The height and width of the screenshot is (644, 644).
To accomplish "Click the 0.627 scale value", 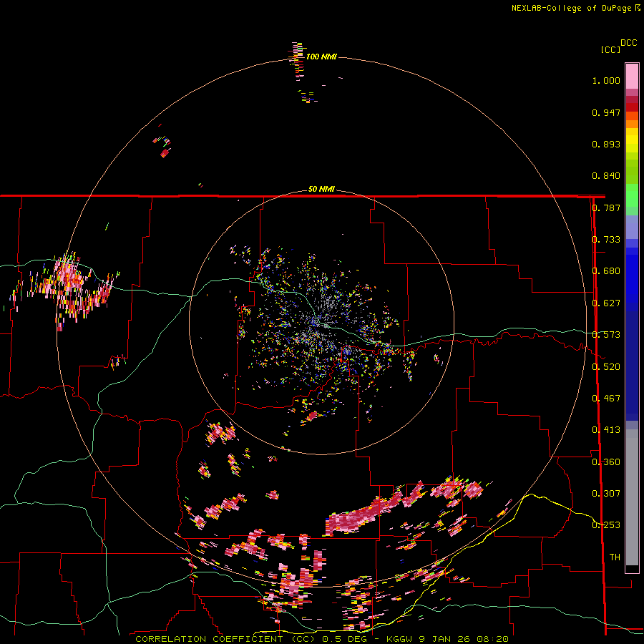I will point(606,303).
